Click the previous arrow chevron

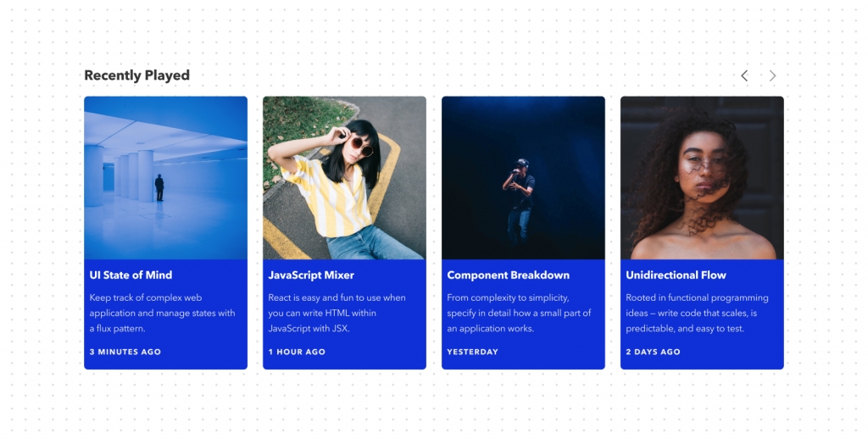coord(744,75)
